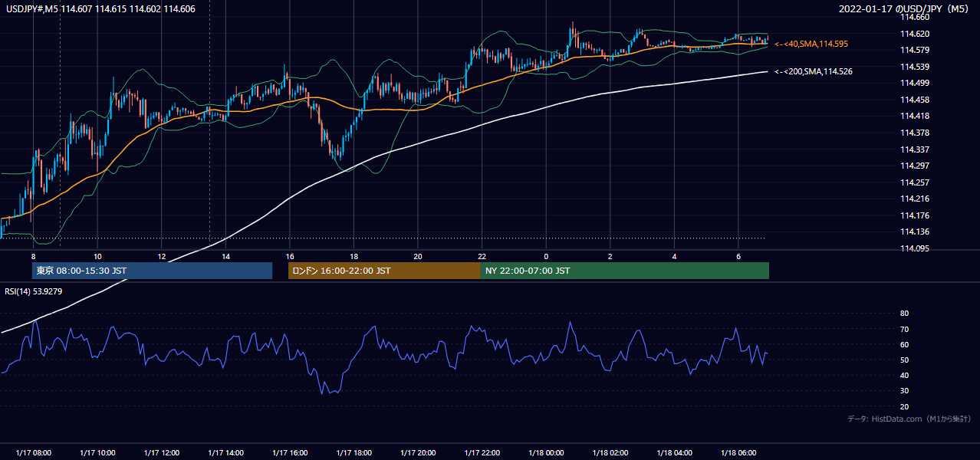Click the 1/17 16:00 date axis label
Viewport: 980px width, 460px height.
click(x=290, y=452)
